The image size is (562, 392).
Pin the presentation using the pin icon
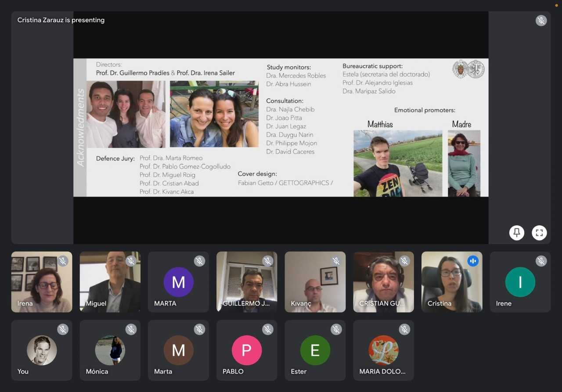(x=517, y=233)
